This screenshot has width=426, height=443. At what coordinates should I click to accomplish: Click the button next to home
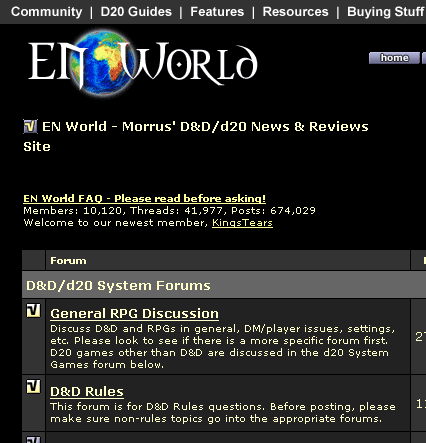[x=424, y=58]
